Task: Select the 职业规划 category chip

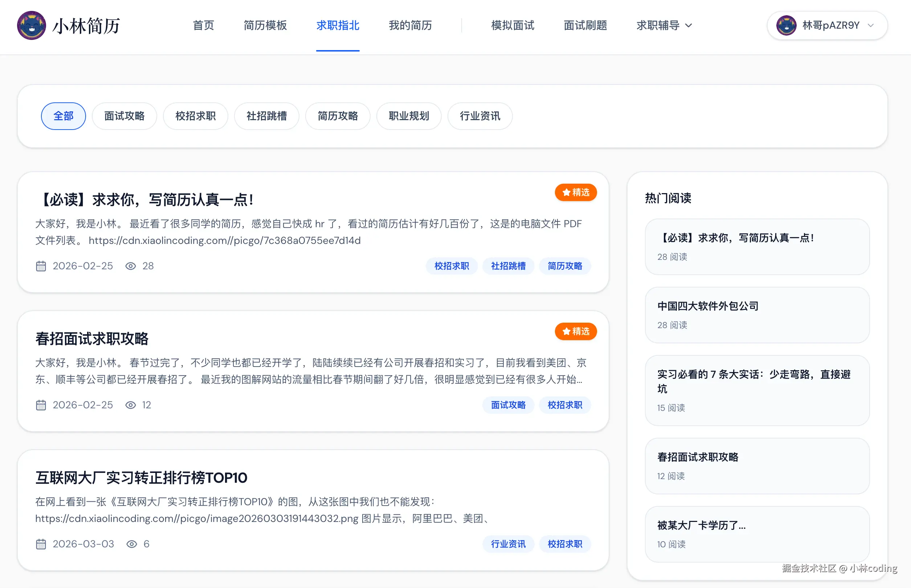Action: [x=409, y=116]
